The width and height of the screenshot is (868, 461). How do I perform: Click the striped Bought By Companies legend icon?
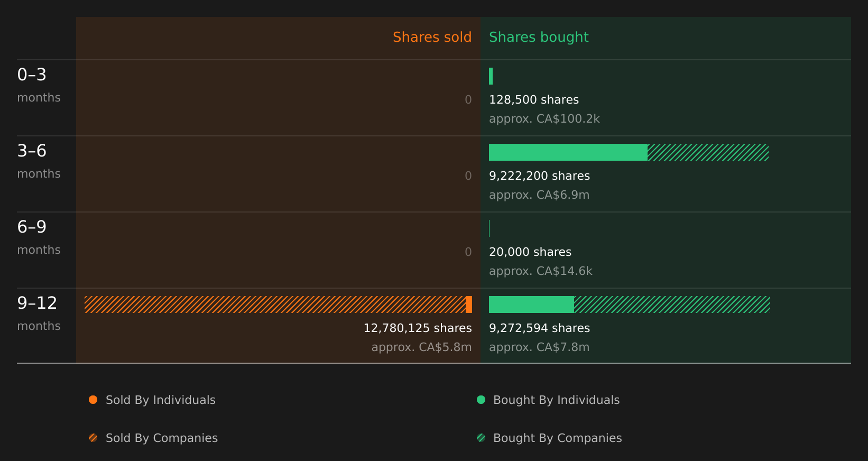pyautogui.click(x=481, y=438)
